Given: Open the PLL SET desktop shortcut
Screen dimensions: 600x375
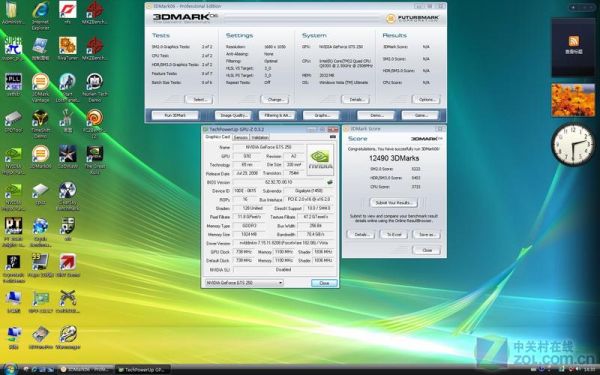Looking at the screenshot, I should coord(13,85).
